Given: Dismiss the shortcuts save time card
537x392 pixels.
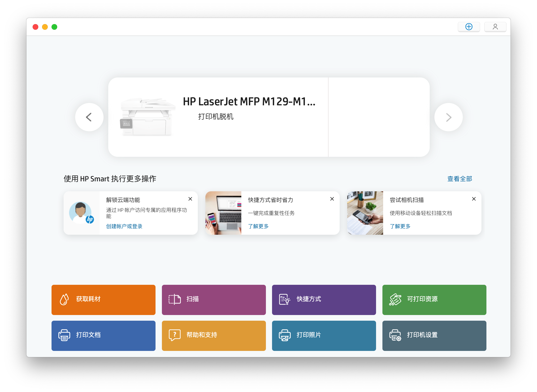Looking at the screenshot, I should 332,199.
